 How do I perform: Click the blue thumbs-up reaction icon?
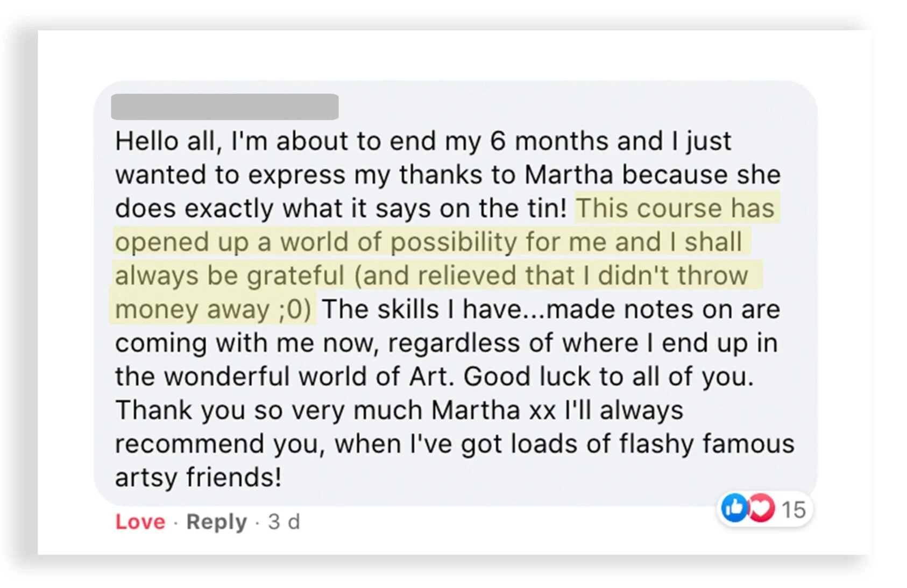tap(734, 508)
